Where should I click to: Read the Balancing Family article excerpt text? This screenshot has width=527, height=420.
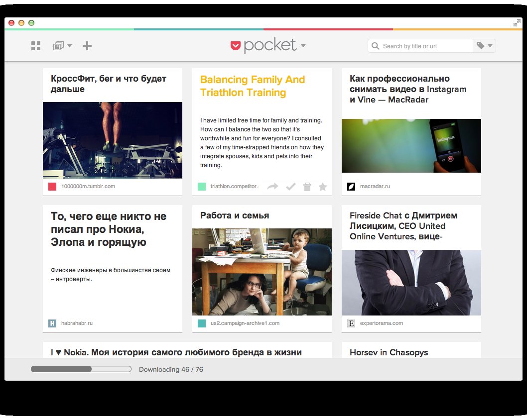(x=262, y=143)
